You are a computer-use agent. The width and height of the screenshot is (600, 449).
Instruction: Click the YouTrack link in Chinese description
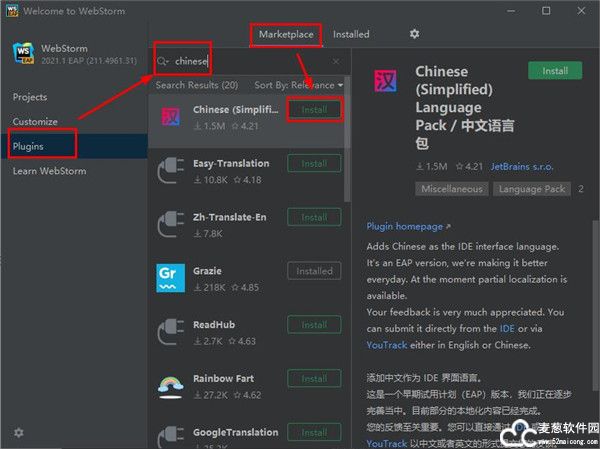(386, 444)
